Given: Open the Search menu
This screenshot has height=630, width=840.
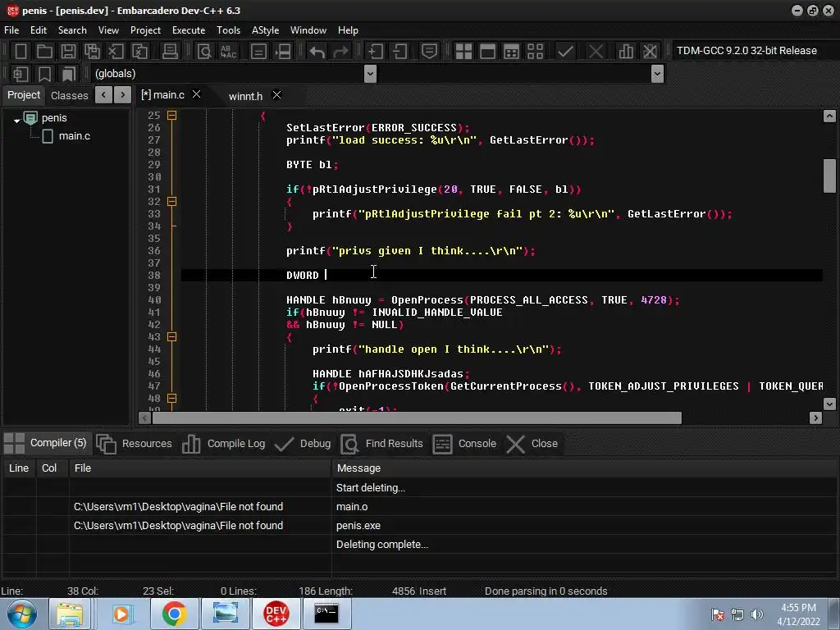Looking at the screenshot, I should tap(72, 30).
